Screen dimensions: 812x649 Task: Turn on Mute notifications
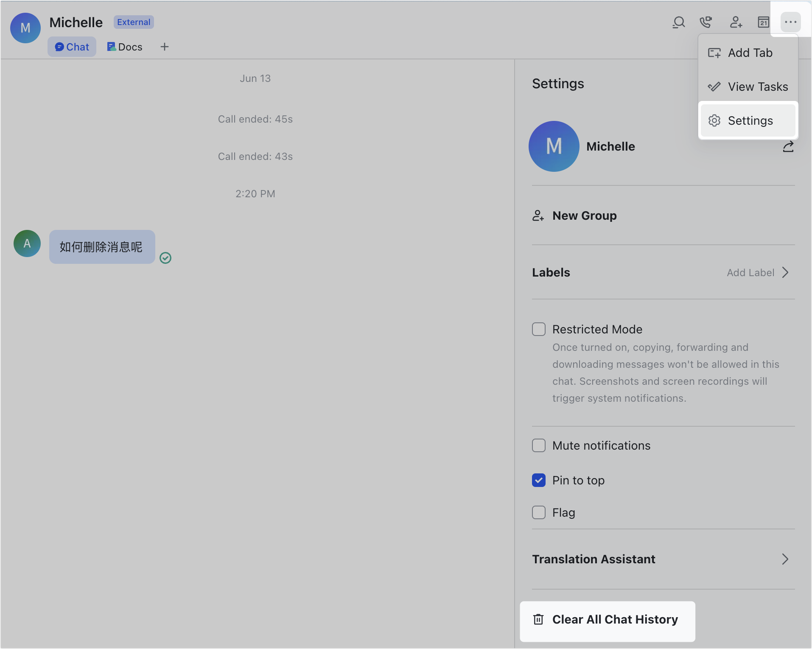(x=538, y=445)
